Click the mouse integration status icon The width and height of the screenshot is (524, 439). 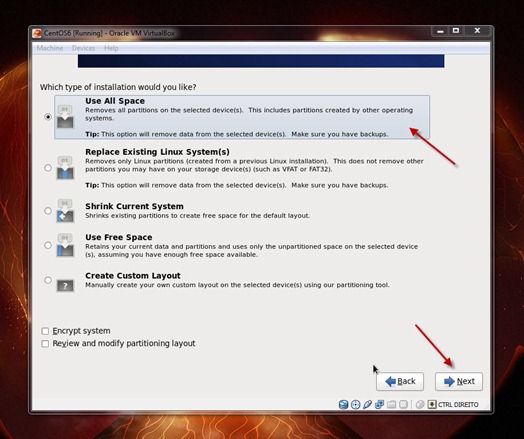(420, 405)
